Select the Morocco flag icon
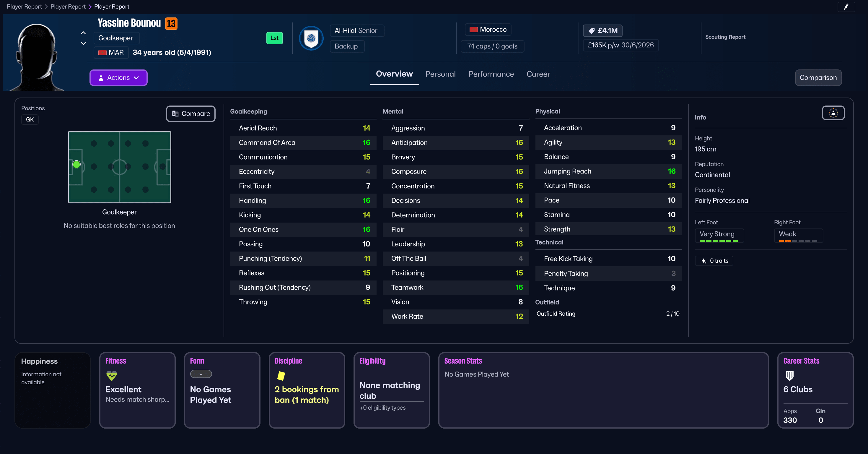868x454 pixels. click(474, 29)
